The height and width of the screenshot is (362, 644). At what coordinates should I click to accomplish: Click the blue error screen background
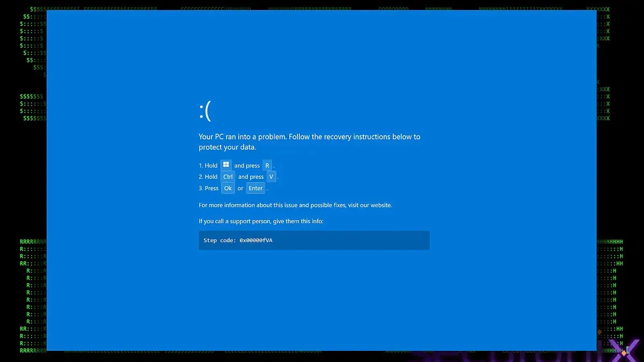click(x=322, y=300)
